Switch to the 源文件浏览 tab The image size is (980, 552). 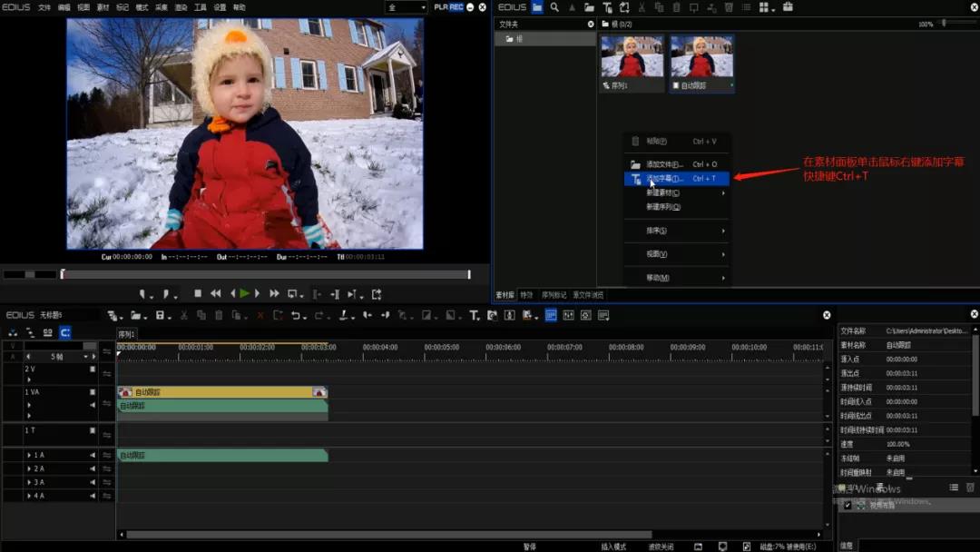(588, 295)
